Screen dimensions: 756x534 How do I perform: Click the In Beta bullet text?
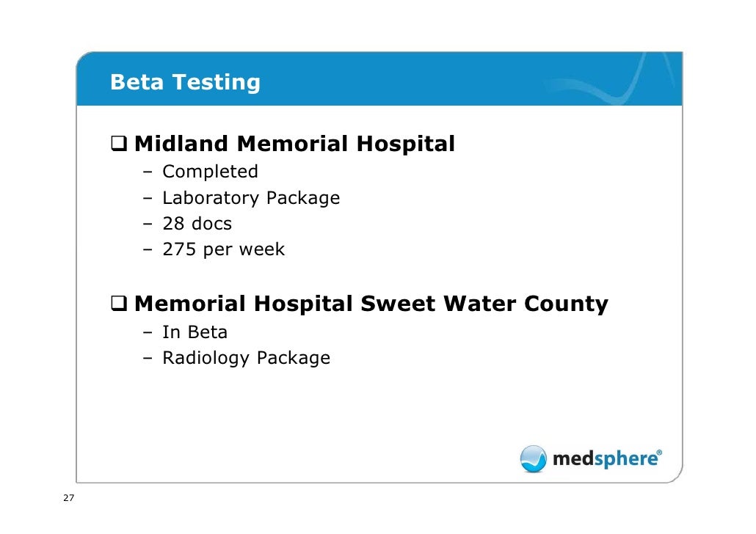click(x=195, y=332)
